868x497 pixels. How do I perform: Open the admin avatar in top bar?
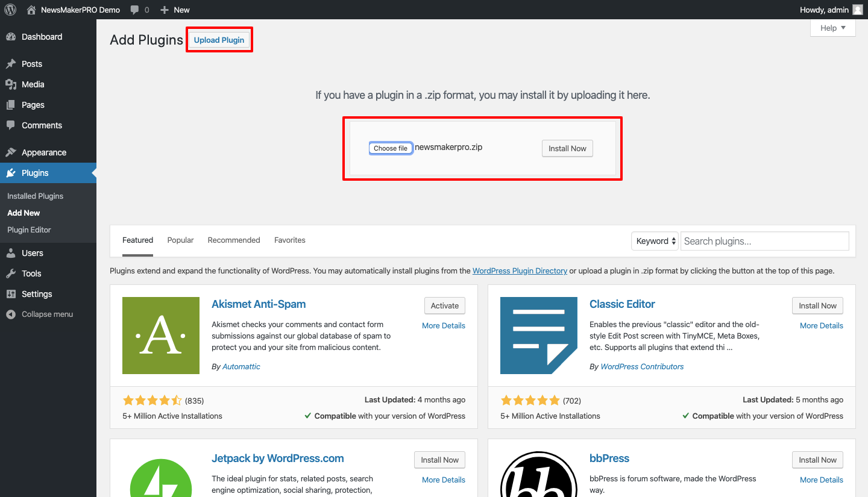(858, 10)
